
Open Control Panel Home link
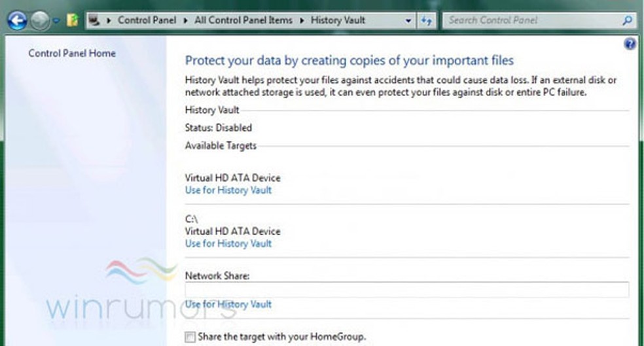tap(72, 54)
